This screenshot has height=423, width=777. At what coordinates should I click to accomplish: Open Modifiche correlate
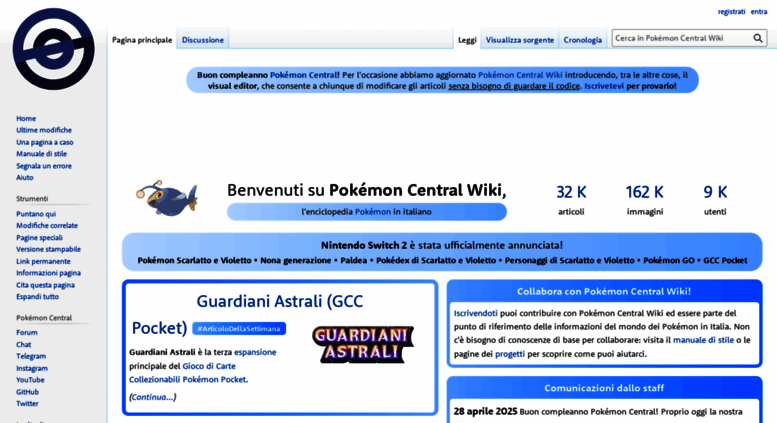[x=47, y=225]
